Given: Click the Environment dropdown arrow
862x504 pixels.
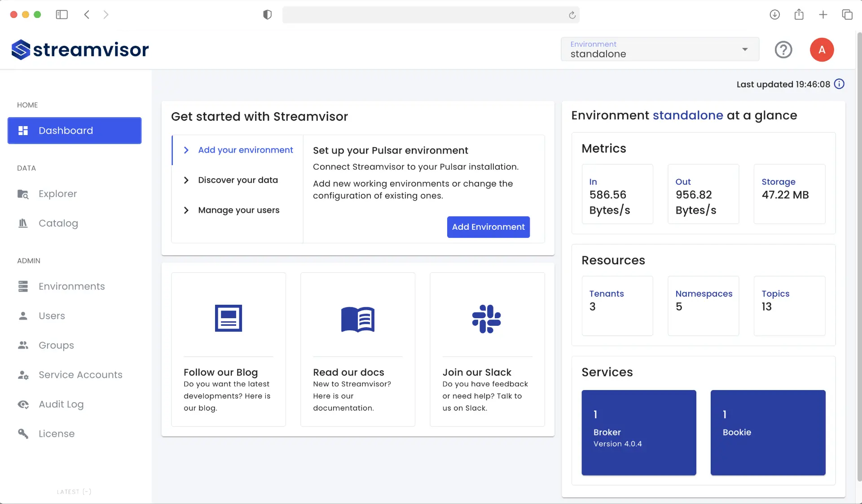Looking at the screenshot, I should pos(745,49).
